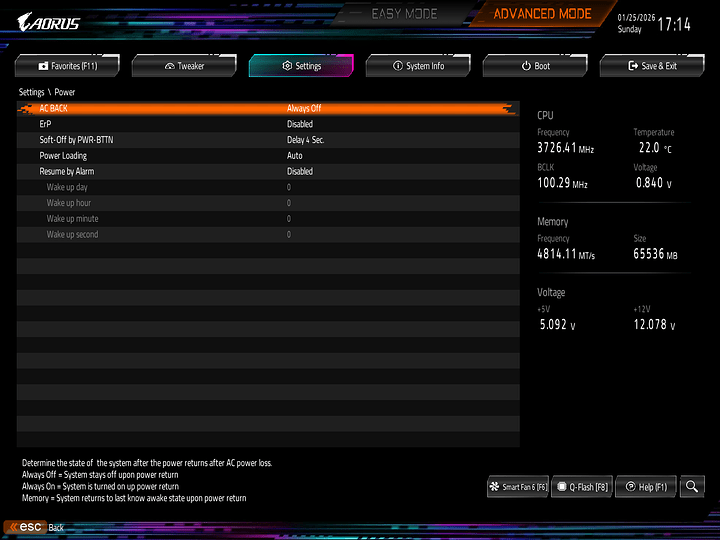Click memory size 65536 MB

tap(655, 254)
